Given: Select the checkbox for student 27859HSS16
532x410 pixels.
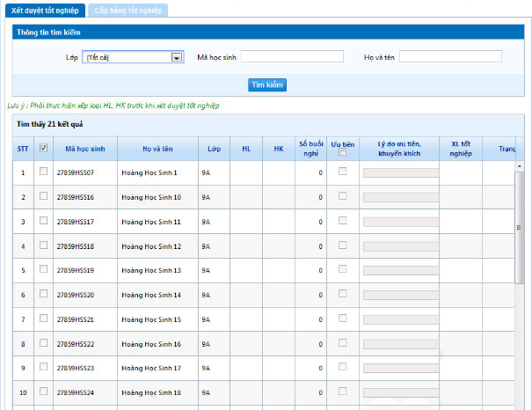Looking at the screenshot, I should [44, 196].
